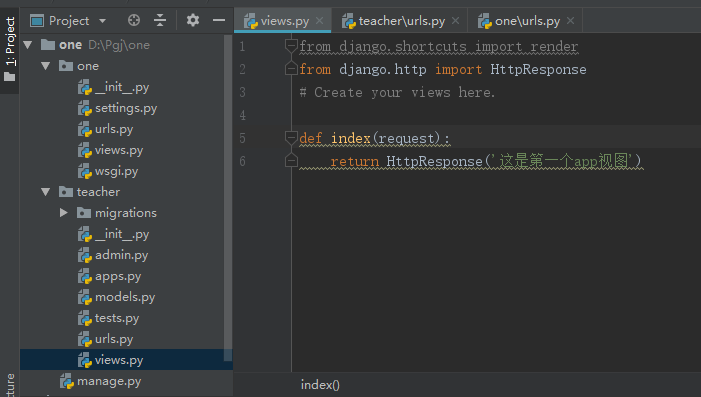701x397 pixels.
Task: Click the locate/scroll-from-source target icon
Action: click(134, 20)
